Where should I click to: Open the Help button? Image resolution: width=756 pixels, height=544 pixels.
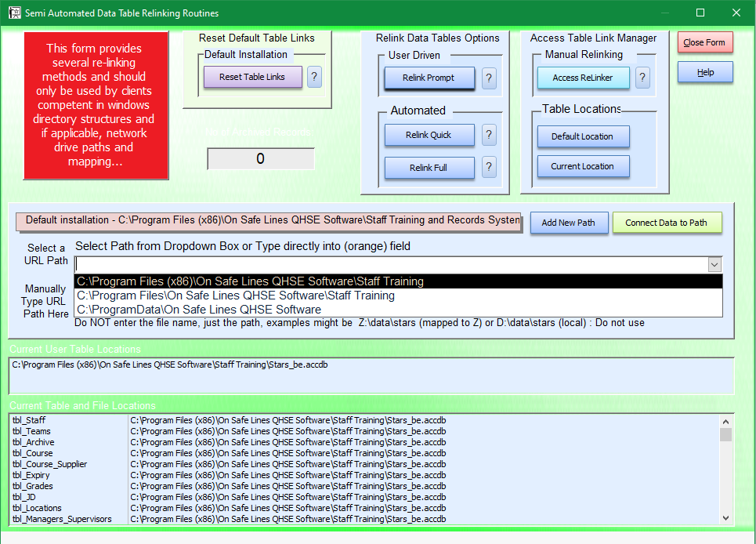(x=705, y=72)
